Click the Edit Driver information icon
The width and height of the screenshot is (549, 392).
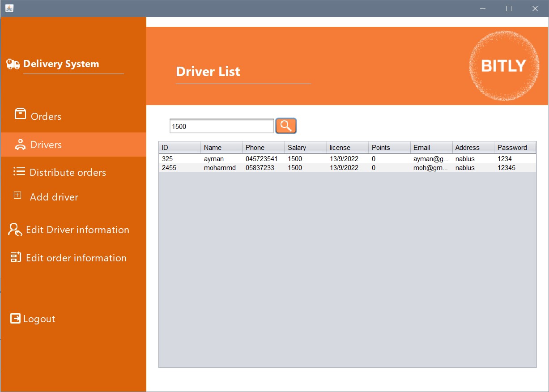[x=15, y=230]
